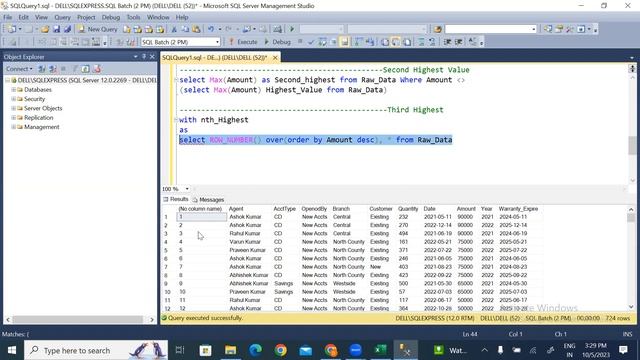Close the SQLQuery1.sql tab

point(275,58)
